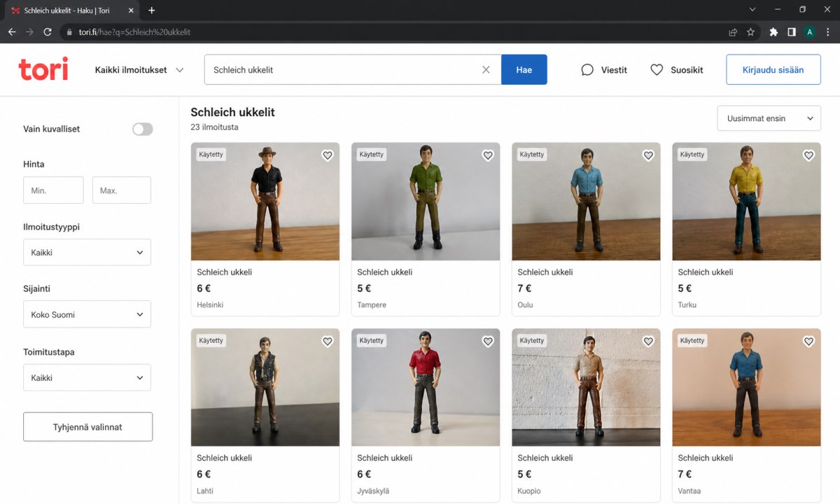
Task: Favorite the Oulu listing heart
Action: 648,155
